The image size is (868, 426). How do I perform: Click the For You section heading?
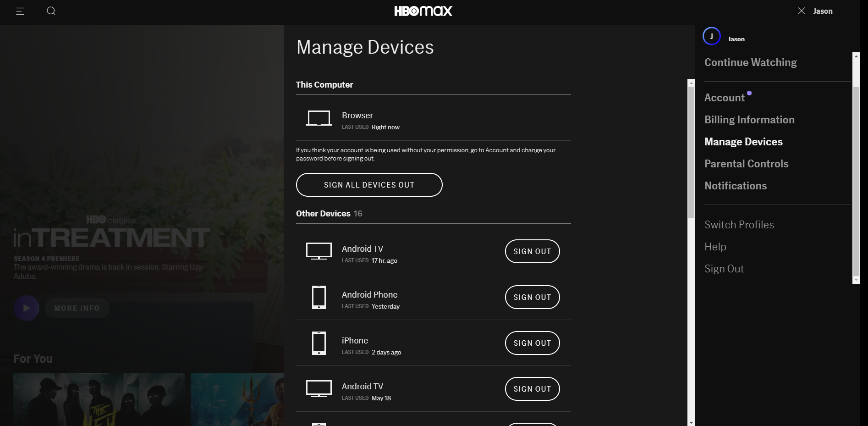pyautogui.click(x=33, y=359)
